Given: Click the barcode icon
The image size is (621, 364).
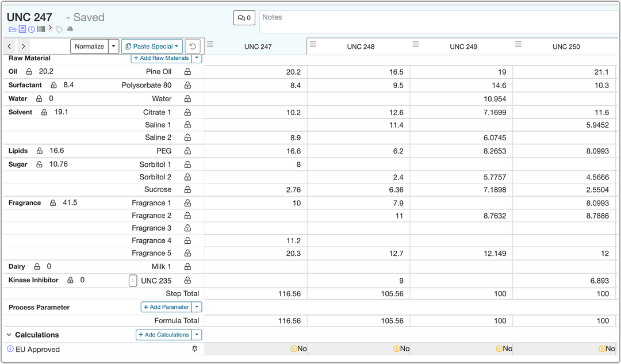Looking at the screenshot, I should pyautogui.click(x=41, y=29).
